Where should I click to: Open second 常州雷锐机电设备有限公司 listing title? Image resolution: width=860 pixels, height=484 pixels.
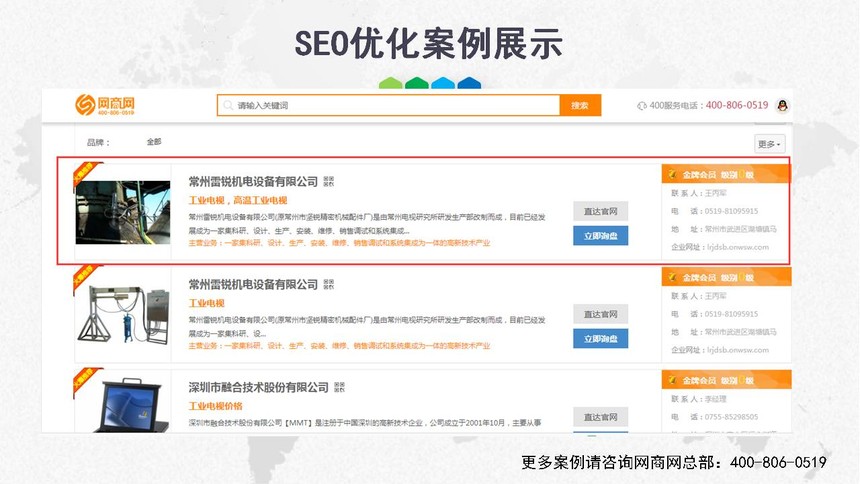(x=253, y=284)
